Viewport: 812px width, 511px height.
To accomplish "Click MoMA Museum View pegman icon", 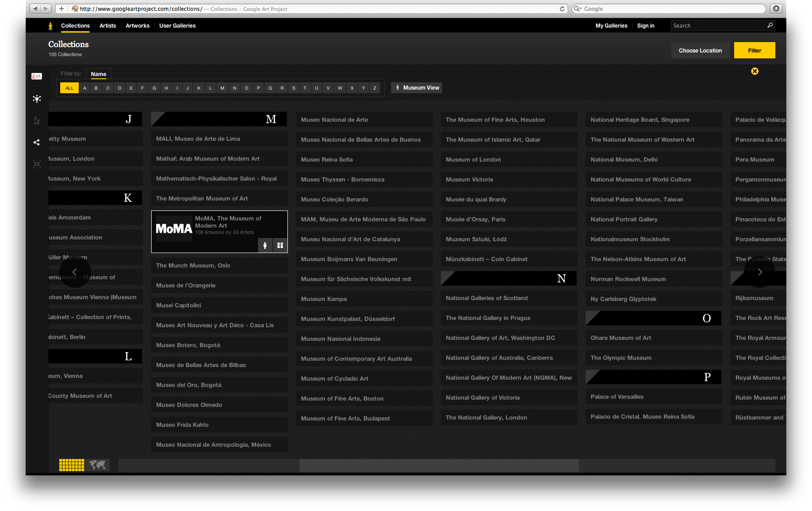I will 265,245.
